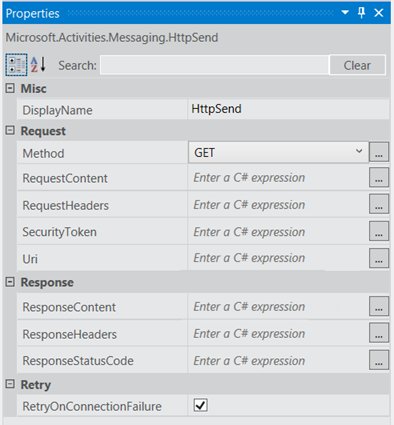Open expression editor for ResponseContent
The height and width of the screenshot is (425, 394).
click(x=379, y=306)
